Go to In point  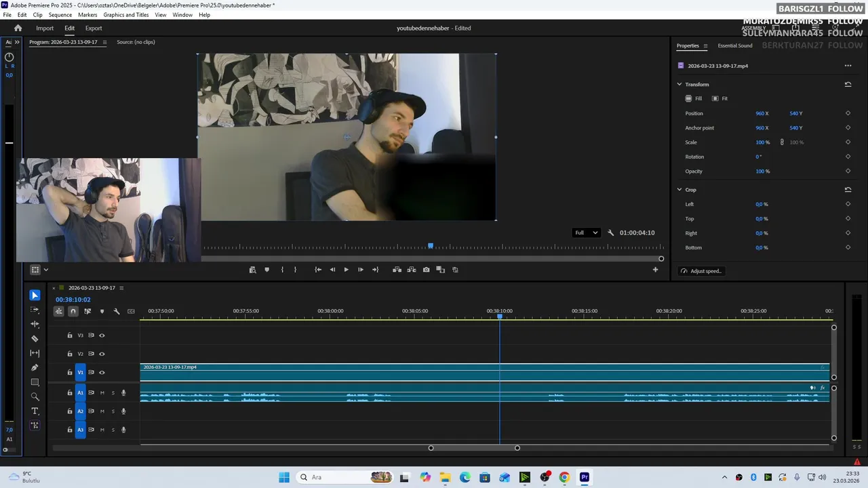(x=318, y=270)
